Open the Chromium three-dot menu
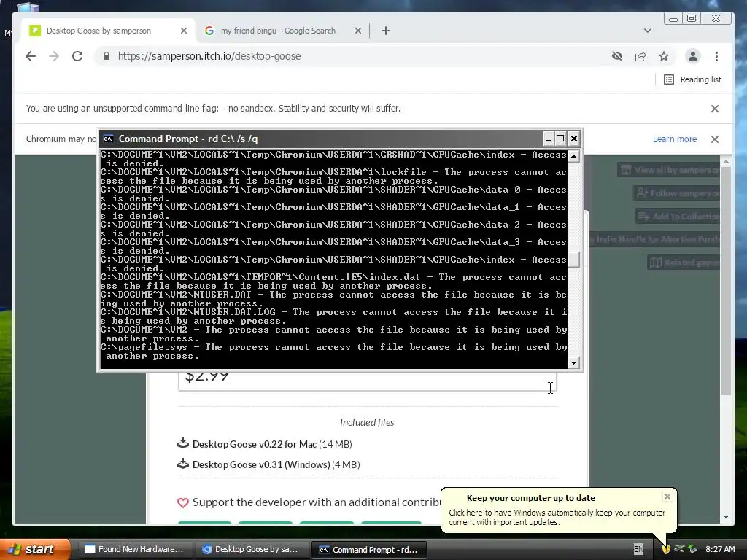 pos(716,56)
